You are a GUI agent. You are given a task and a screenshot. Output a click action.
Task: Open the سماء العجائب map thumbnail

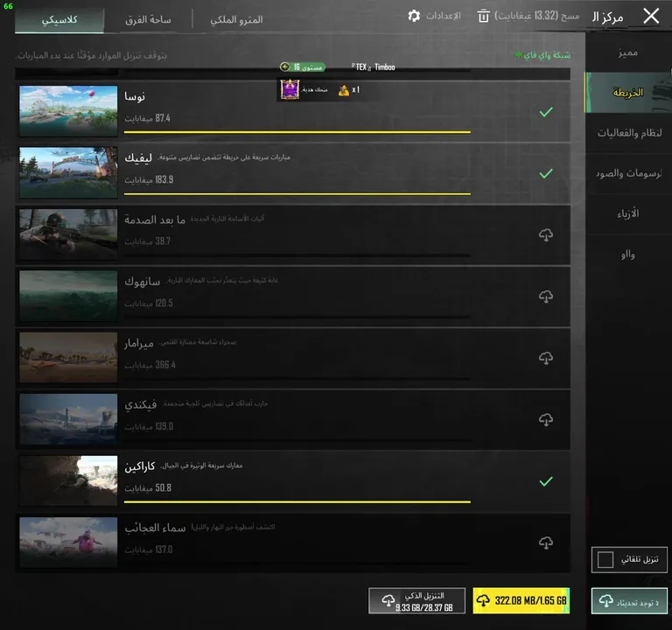(x=68, y=542)
